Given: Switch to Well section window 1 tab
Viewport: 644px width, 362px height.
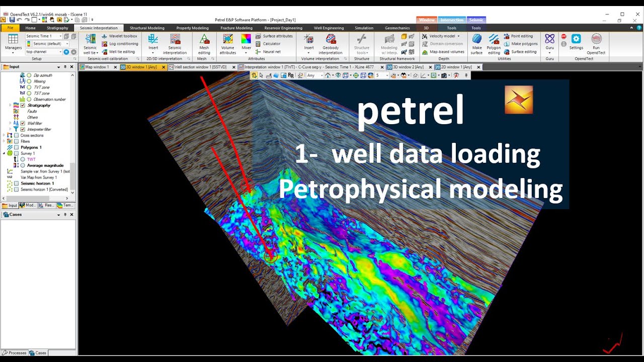Looking at the screenshot, I should [x=199, y=67].
